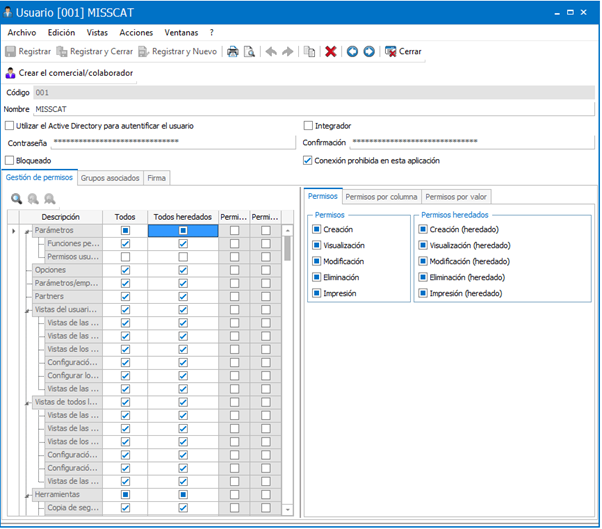Toggle the Eliminación permission checkbox
The image size is (602, 529).
click(x=316, y=277)
